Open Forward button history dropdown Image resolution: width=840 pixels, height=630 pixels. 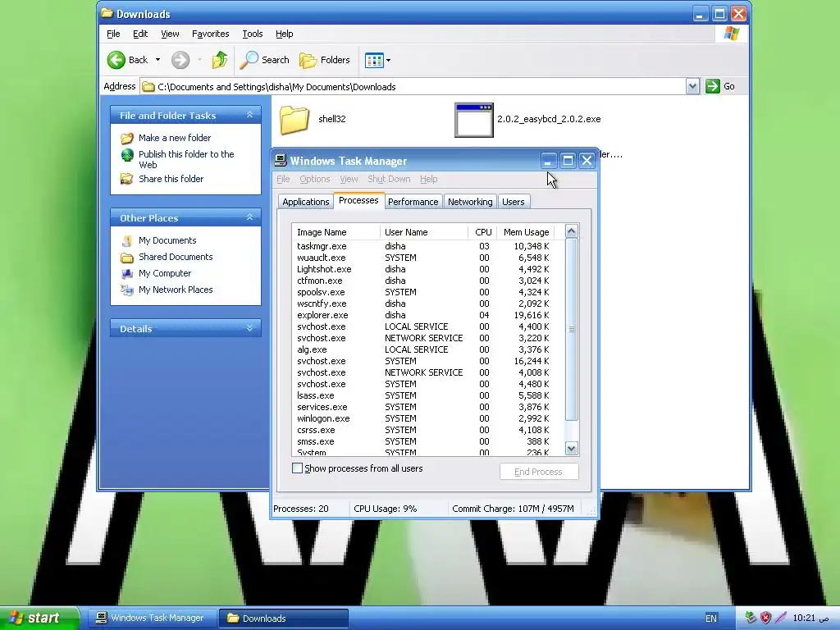pyautogui.click(x=200, y=60)
